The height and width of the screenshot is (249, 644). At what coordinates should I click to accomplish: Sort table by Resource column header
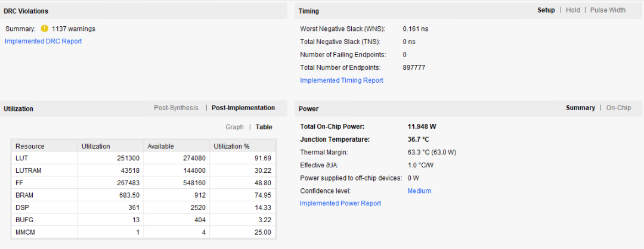[30, 147]
